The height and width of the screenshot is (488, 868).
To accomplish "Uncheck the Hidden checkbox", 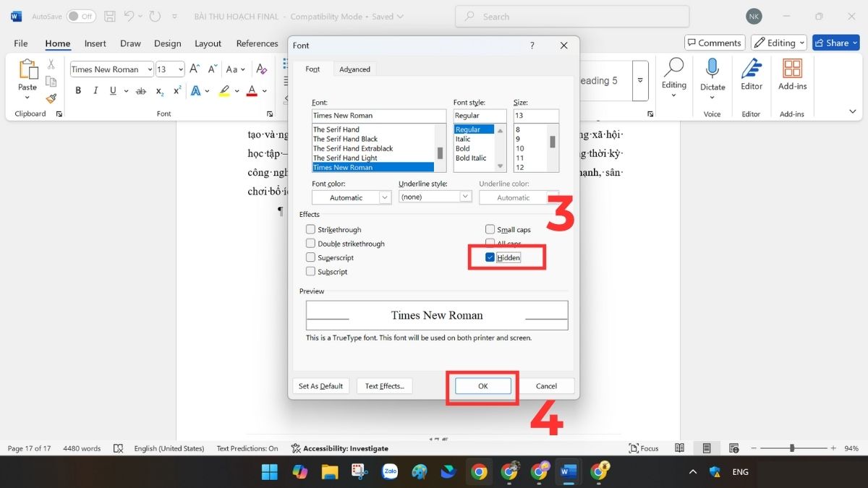I will (490, 257).
